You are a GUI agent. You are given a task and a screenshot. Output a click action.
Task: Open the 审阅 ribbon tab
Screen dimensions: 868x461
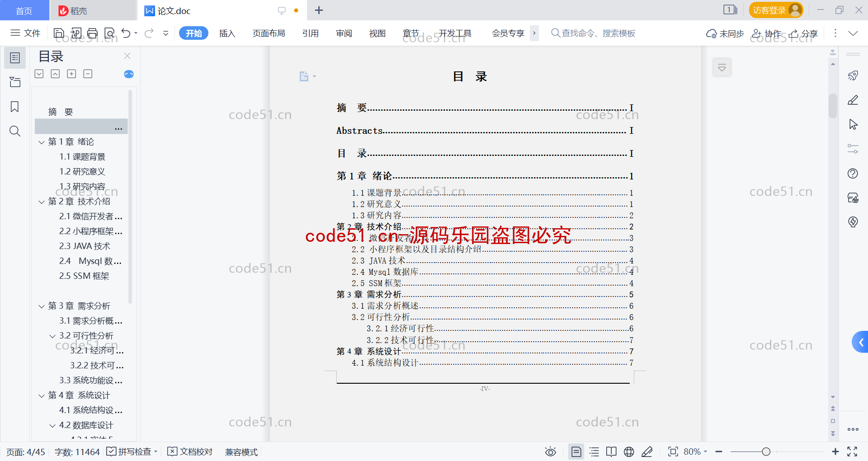[x=344, y=33]
